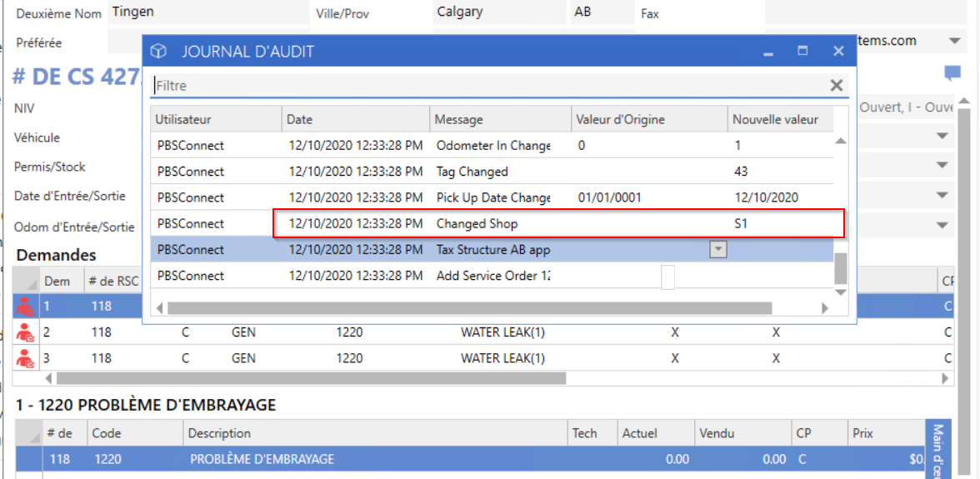Expand dropdown on the Véhicule row

click(x=942, y=137)
